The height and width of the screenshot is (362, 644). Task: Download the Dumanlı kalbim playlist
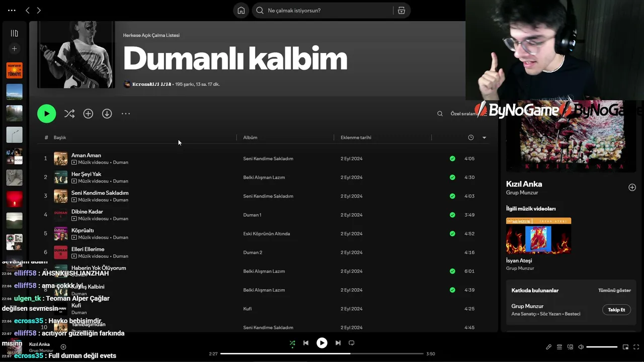pyautogui.click(x=107, y=114)
